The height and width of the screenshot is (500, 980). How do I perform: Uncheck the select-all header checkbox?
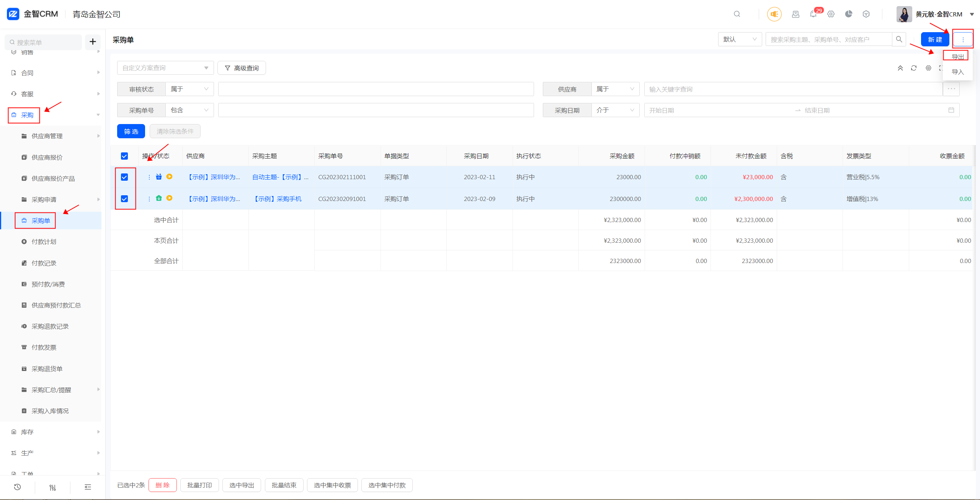(x=124, y=156)
